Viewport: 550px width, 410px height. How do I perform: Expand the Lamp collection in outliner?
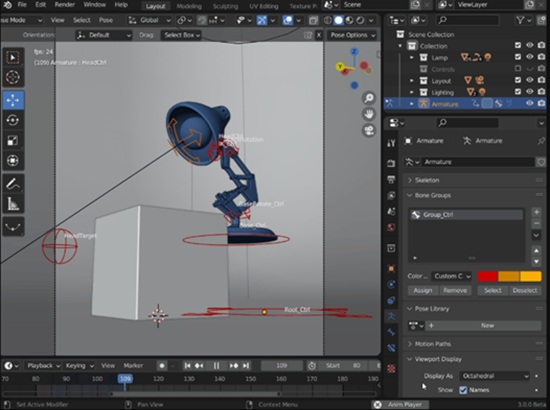pyautogui.click(x=412, y=57)
